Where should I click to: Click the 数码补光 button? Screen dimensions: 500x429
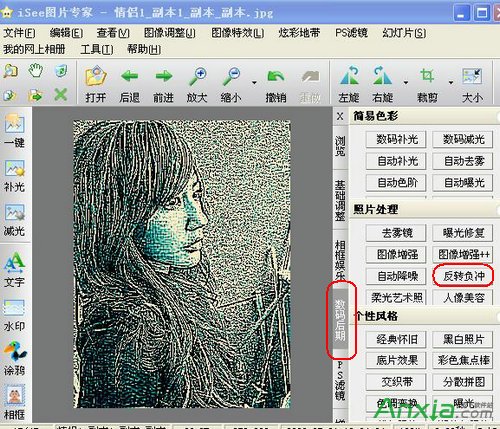[x=396, y=139]
